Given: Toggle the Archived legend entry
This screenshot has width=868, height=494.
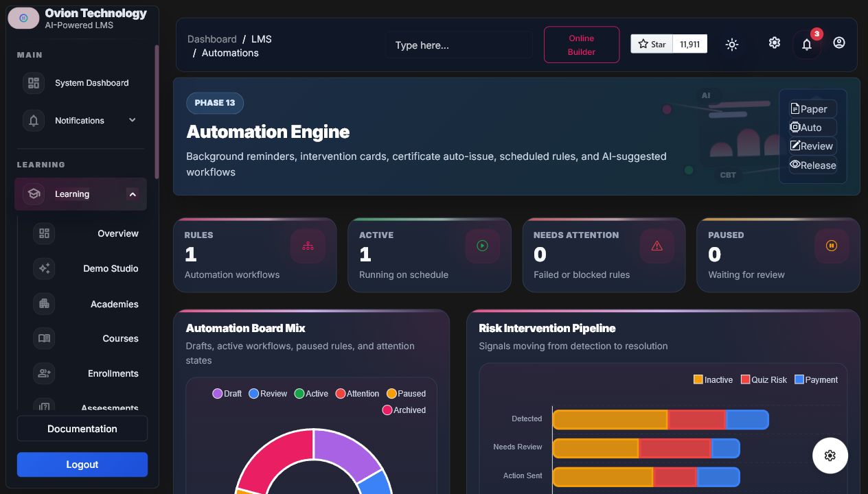Looking at the screenshot, I should (x=404, y=410).
